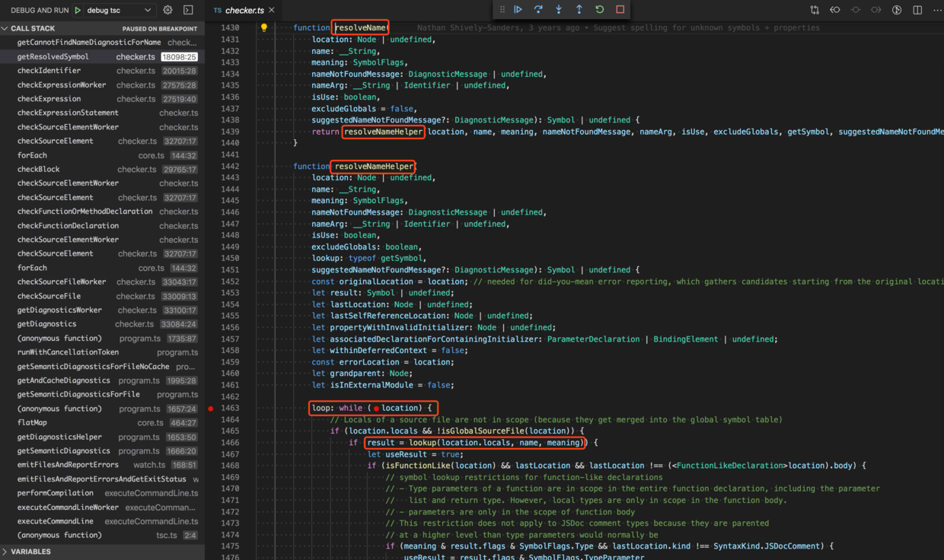Viewport: 944px width, 560px height.
Task: Toggle the breakpoint on line 1463
Action: coord(211,409)
